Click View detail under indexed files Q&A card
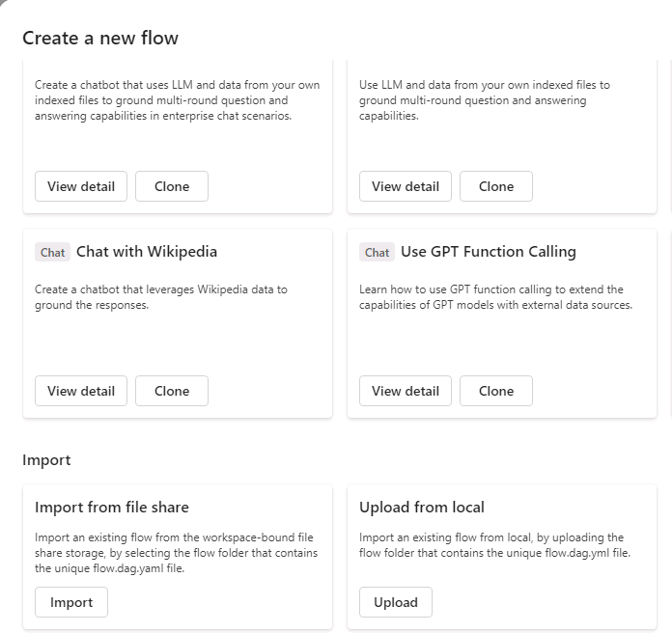The image size is (672, 633). click(406, 186)
